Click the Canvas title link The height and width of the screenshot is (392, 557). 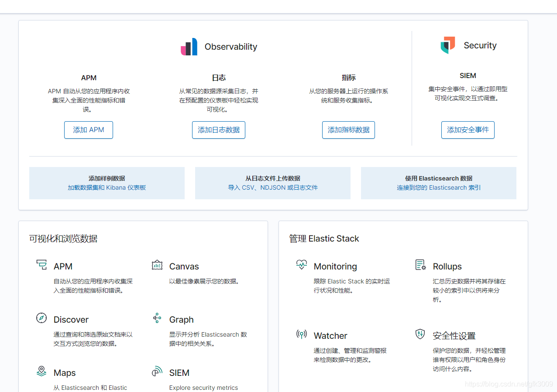[184, 266]
